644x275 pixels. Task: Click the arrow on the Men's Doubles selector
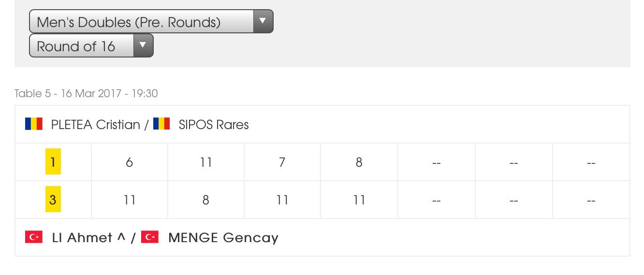pyautogui.click(x=263, y=21)
